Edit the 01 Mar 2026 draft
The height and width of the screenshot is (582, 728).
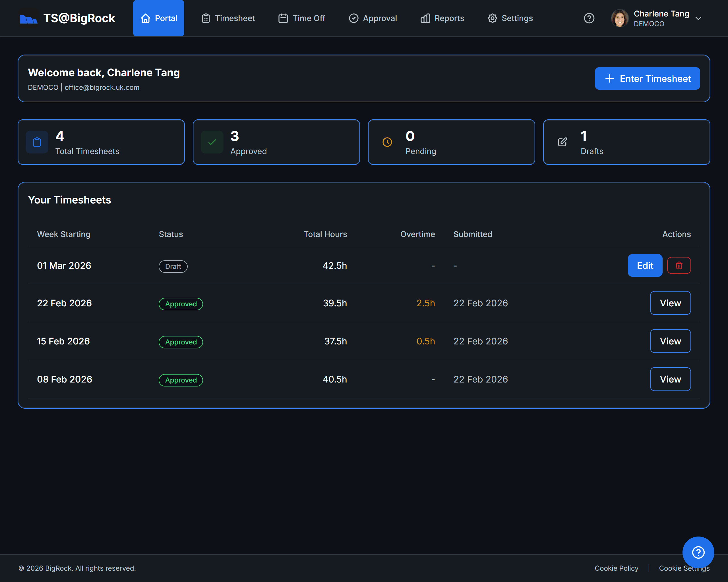tap(645, 265)
